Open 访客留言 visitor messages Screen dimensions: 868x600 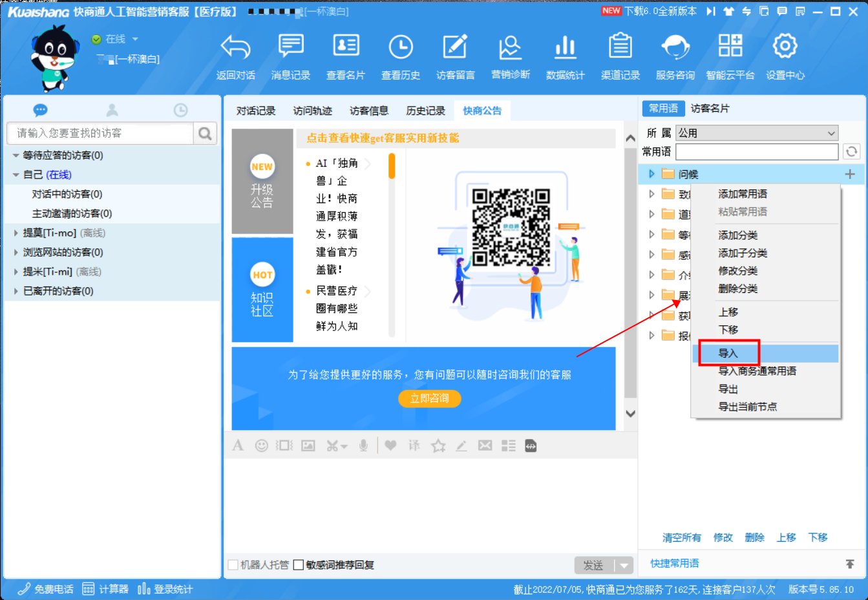click(x=456, y=58)
